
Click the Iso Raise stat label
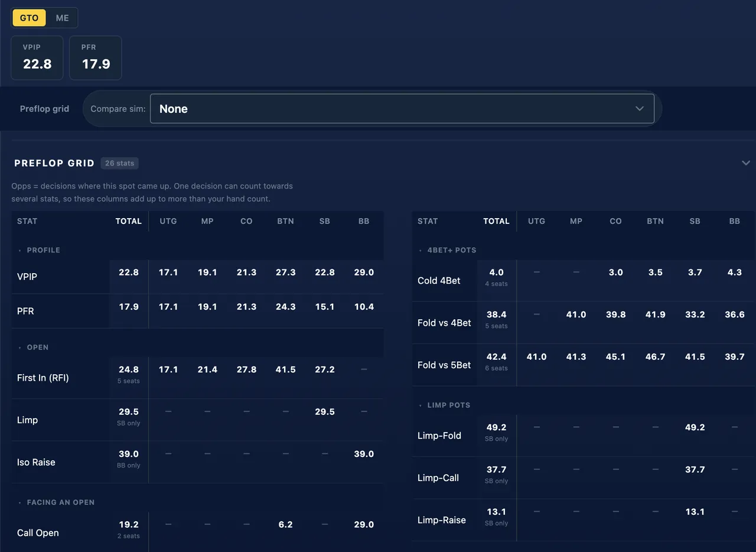36,462
